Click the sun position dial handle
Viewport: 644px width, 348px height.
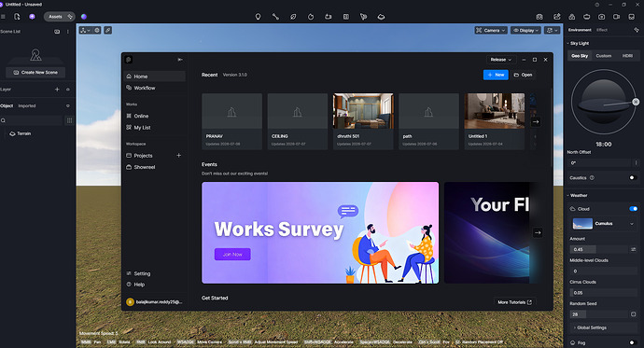point(636,102)
